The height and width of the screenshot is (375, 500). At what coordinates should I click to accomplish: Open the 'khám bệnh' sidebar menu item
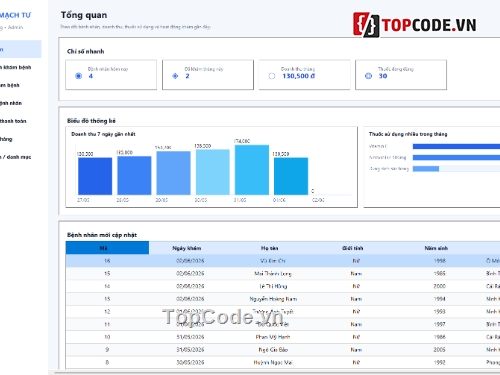click(x=16, y=67)
